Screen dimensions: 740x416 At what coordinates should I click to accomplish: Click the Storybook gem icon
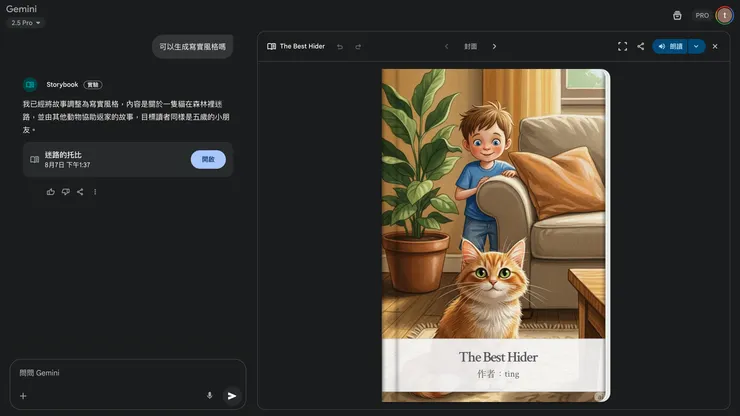[x=30, y=85]
